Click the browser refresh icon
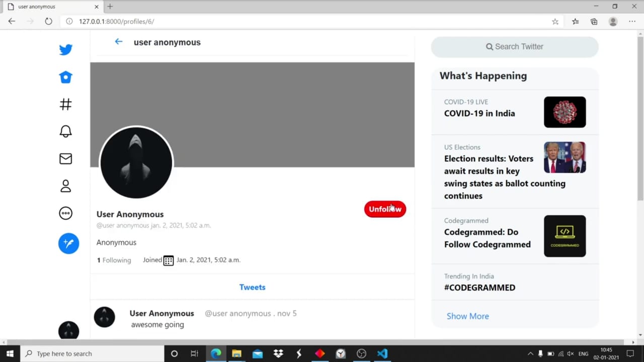 point(48,21)
